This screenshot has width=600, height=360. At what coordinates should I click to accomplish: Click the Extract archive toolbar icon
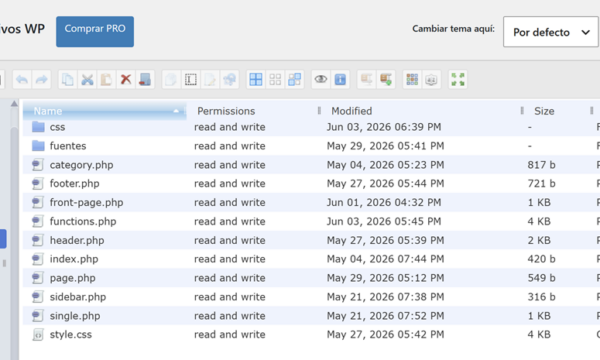pos(366,80)
